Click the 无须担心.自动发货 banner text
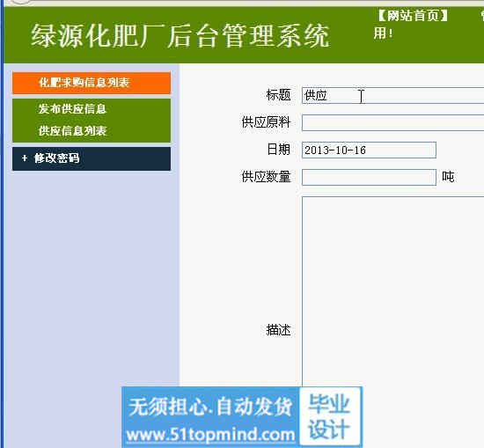The height and width of the screenshot is (448, 484). [210, 407]
